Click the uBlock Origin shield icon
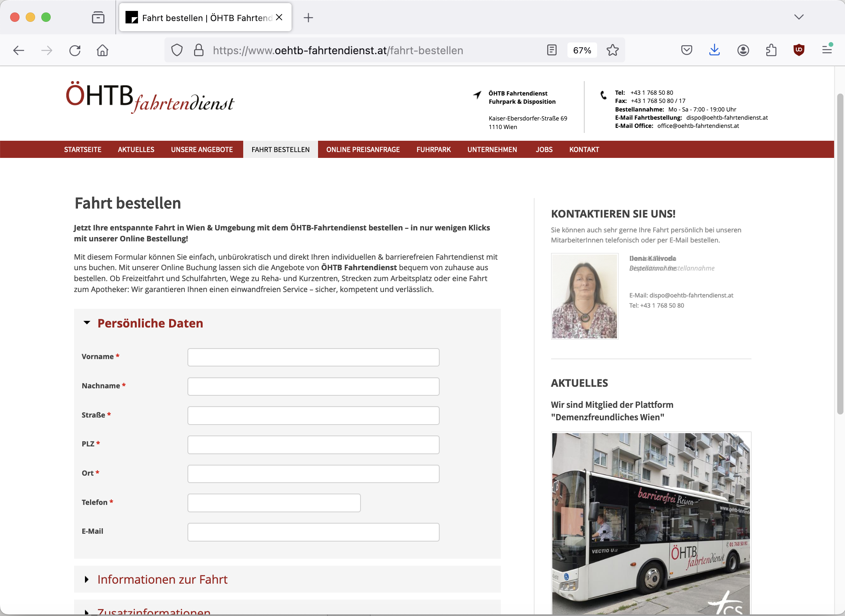Viewport: 845px width, 616px height. point(799,50)
